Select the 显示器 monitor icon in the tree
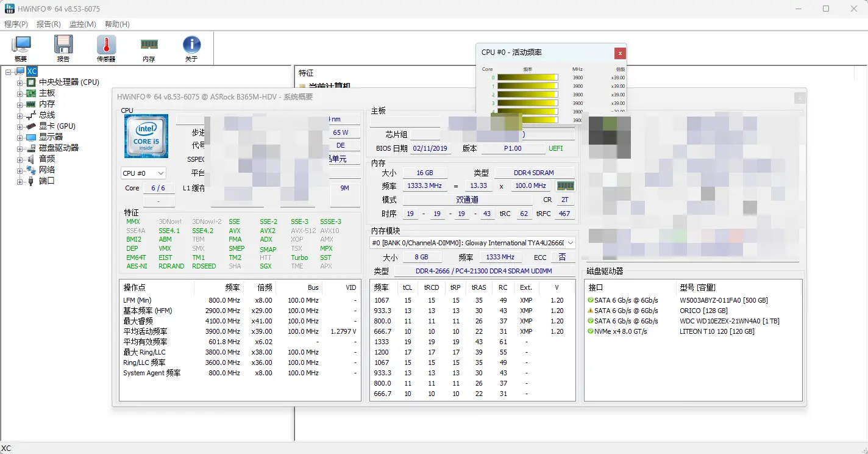This screenshot has width=868, height=454. point(31,137)
